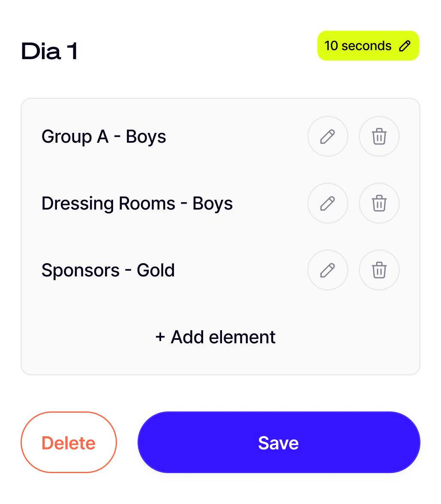This screenshot has width=441, height=504.
Task: Click pencil icon next to 10 seconds
Action: pos(405,46)
